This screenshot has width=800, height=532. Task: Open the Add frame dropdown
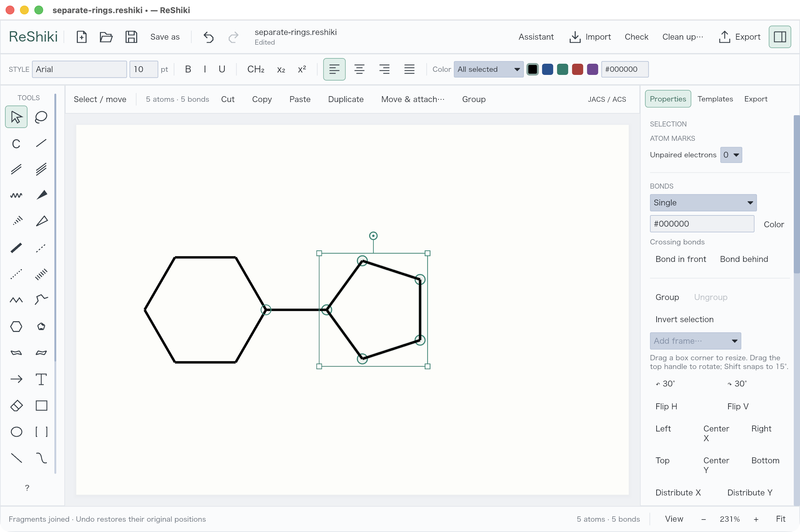[695, 341]
